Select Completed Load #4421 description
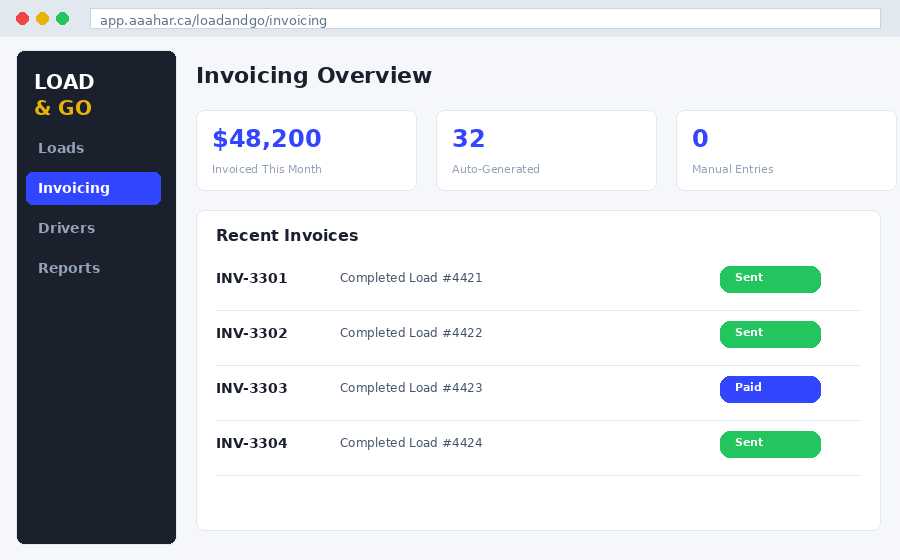Screen dimensions: 900x560 click(x=411, y=278)
